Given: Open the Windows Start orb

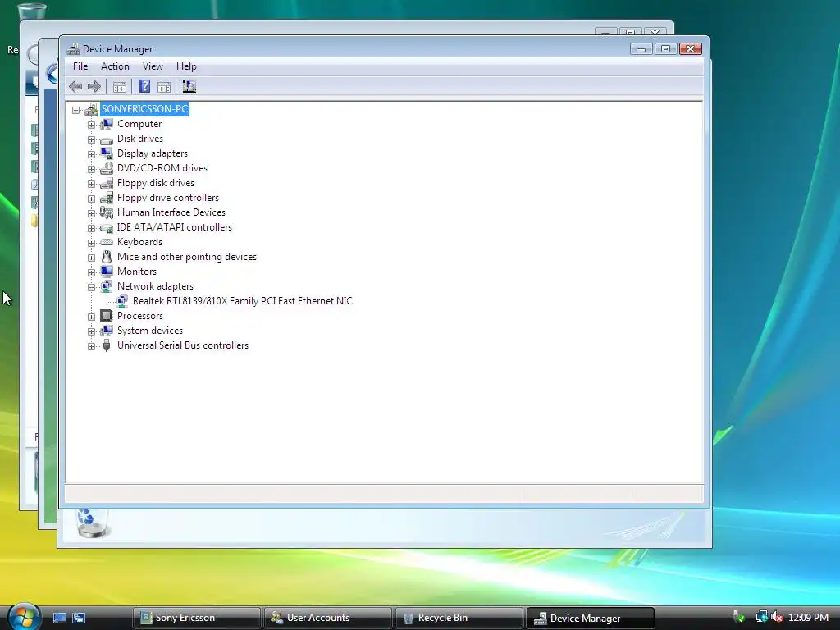Looking at the screenshot, I should [x=24, y=616].
